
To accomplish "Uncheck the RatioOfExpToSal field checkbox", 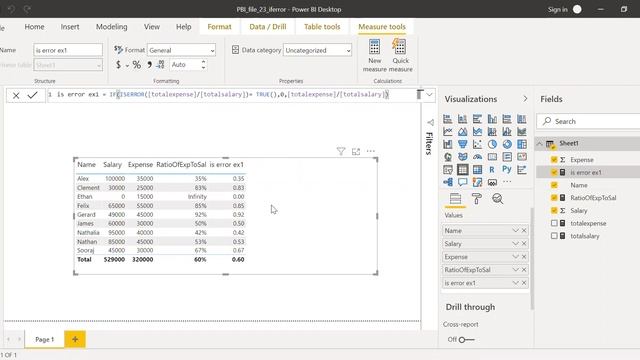I will pos(554,198).
